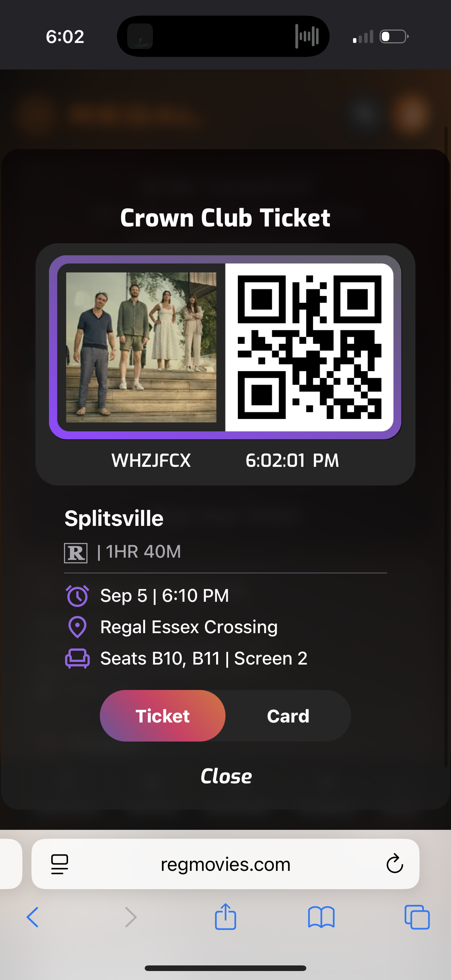Open Safari bookmarks book icon

(321, 918)
